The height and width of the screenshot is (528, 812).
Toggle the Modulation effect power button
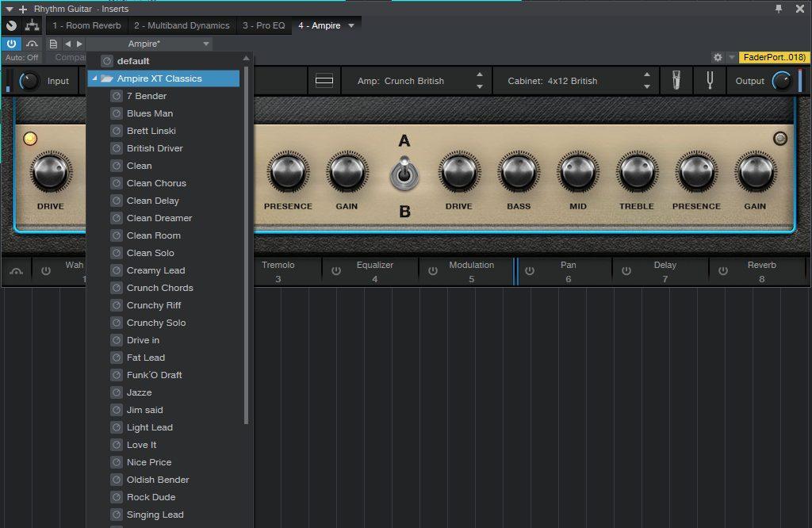(x=433, y=270)
